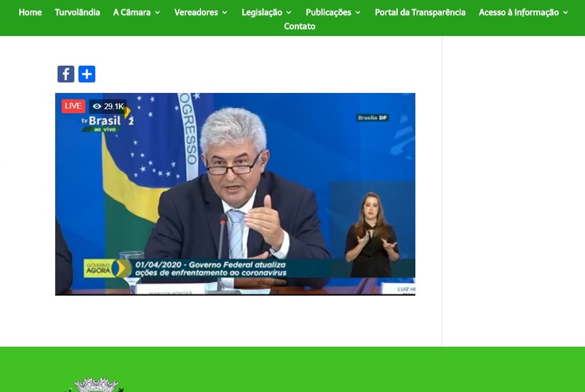The image size is (585, 392).
Task: Click the live video thumbnail to play
Action: [235, 195]
